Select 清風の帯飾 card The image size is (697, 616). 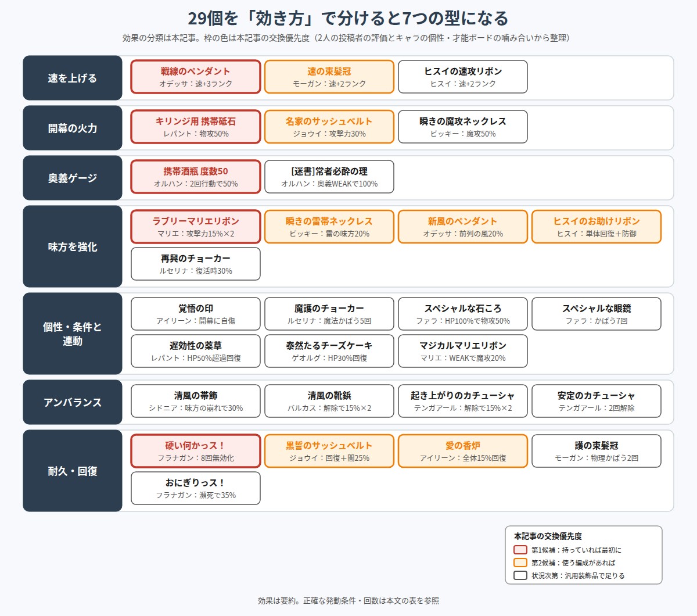pyautogui.click(x=196, y=401)
